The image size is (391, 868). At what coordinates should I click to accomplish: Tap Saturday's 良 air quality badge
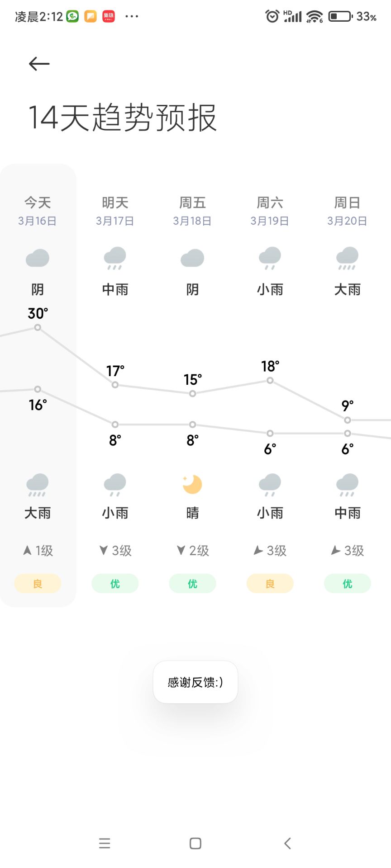tap(270, 583)
